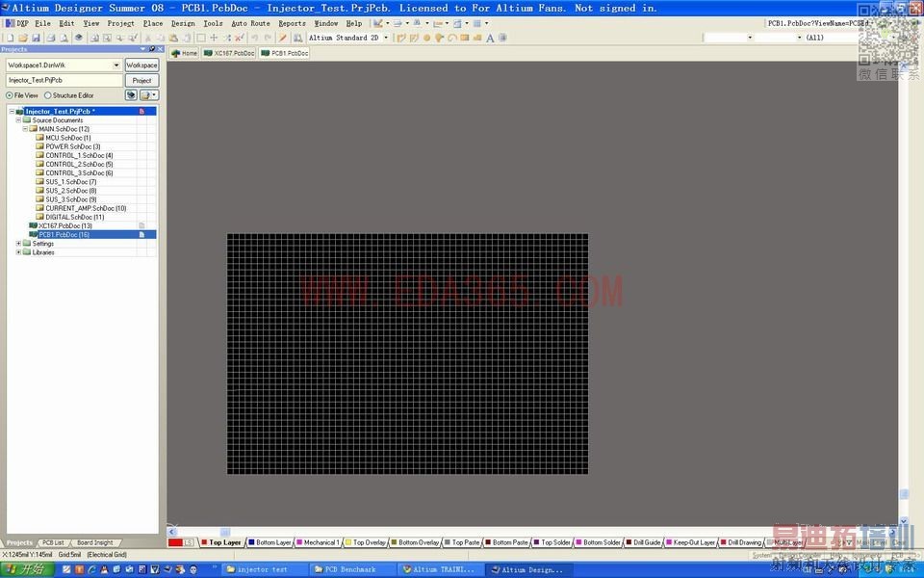Select the File View radio button

point(10,95)
